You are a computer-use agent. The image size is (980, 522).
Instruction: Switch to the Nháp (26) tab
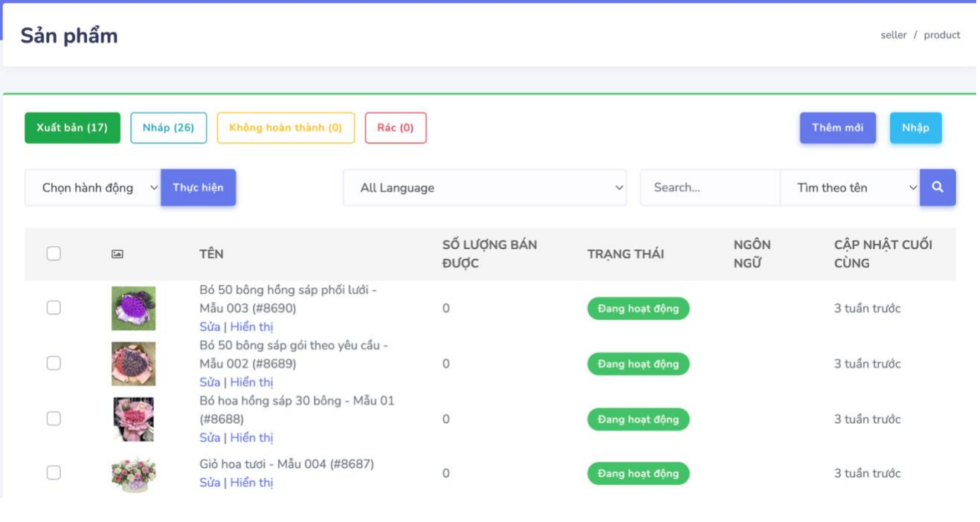168,128
